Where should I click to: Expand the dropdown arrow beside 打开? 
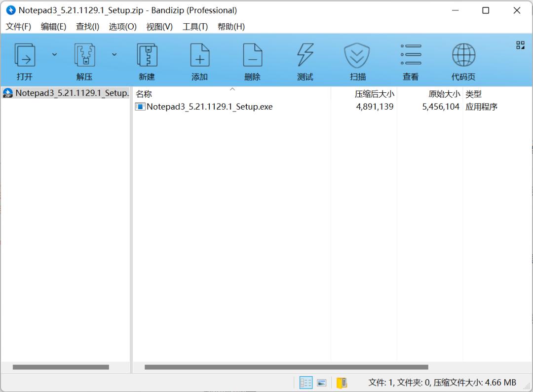(54, 54)
